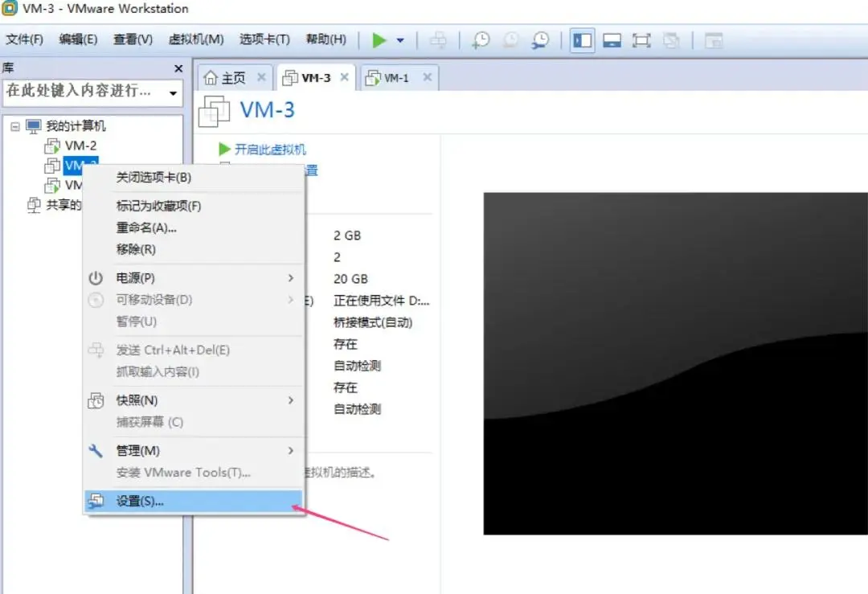Open the 管理(M) submenu
The width and height of the screenshot is (868, 594).
(194, 451)
